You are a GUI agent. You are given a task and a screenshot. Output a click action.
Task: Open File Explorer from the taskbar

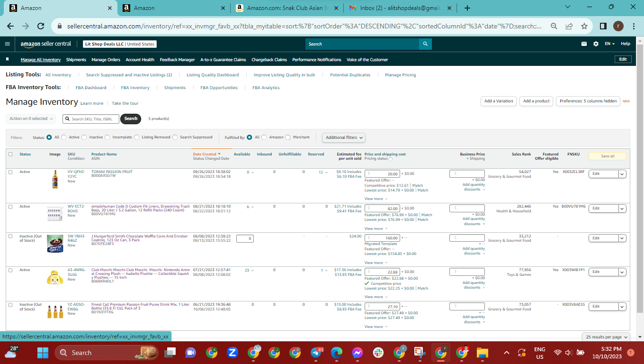point(482,353)
